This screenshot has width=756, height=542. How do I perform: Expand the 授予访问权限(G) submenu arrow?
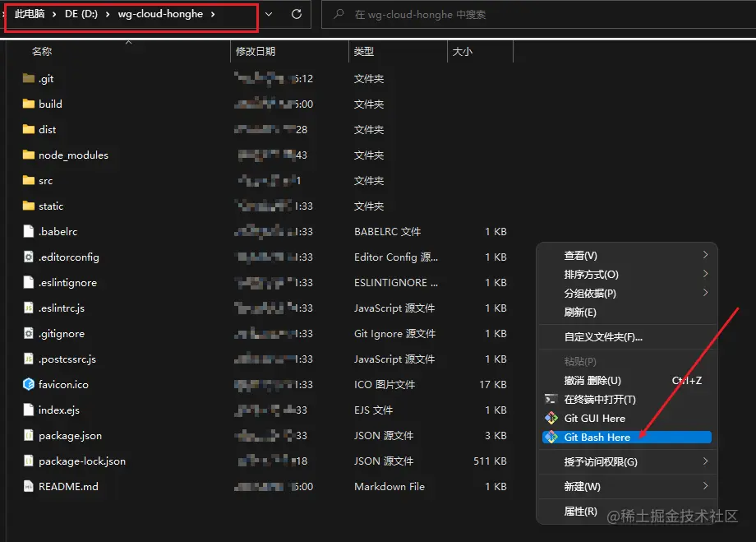705,461
